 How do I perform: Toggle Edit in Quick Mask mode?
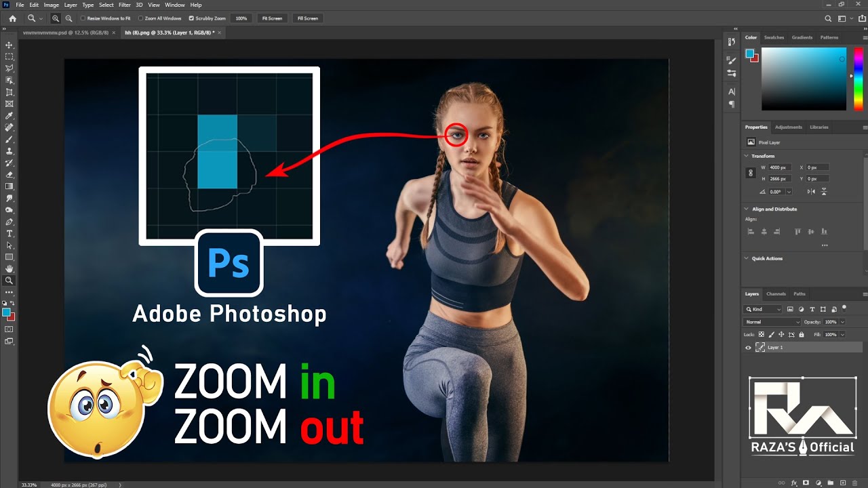9,329
